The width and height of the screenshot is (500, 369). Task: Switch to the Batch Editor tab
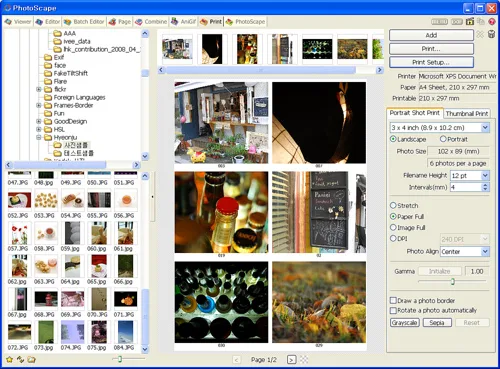click(x=84, y=22)
